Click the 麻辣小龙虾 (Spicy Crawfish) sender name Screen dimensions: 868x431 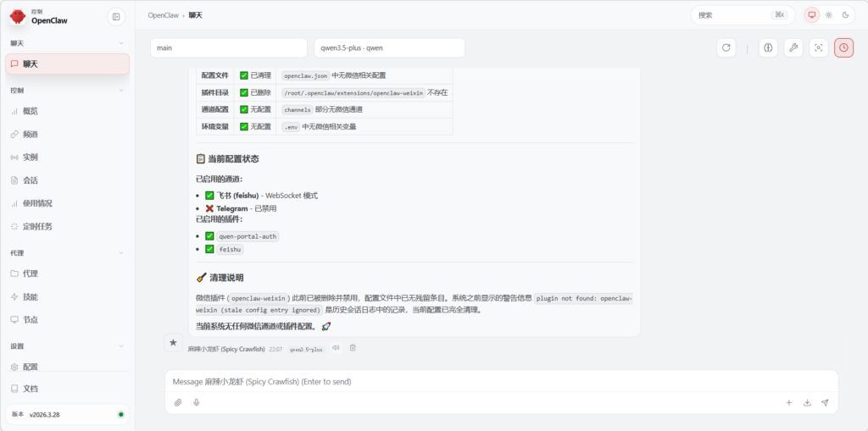coord(227,349)
